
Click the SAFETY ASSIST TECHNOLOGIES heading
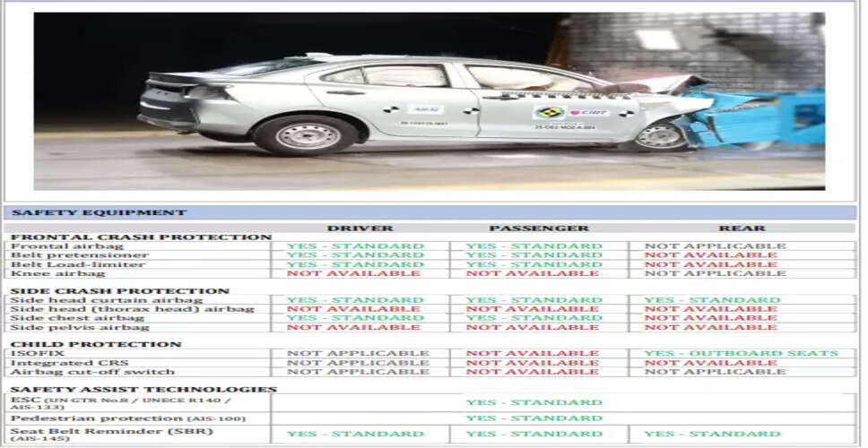point(143,389)
